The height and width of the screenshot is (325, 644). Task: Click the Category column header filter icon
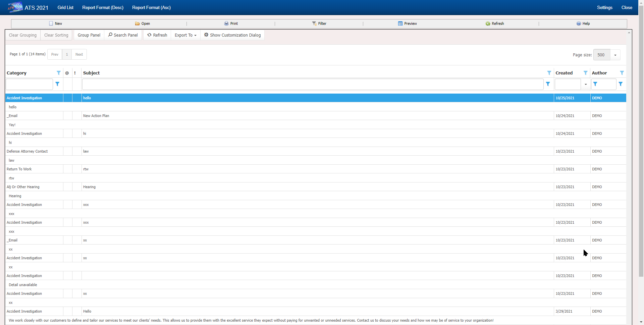pos(59,73)
